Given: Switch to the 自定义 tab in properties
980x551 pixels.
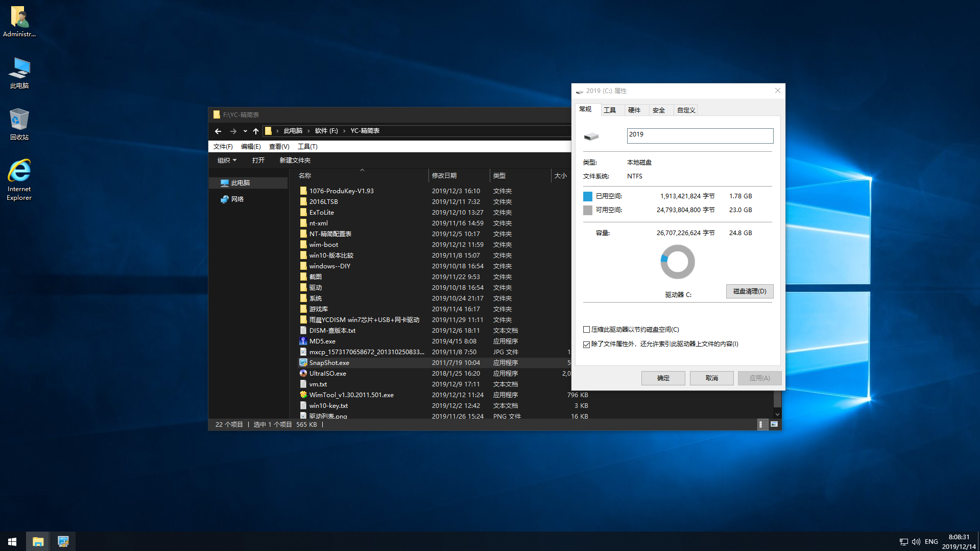Looking at the screenshot, I should pyautogui.click(x=686, y=110).
